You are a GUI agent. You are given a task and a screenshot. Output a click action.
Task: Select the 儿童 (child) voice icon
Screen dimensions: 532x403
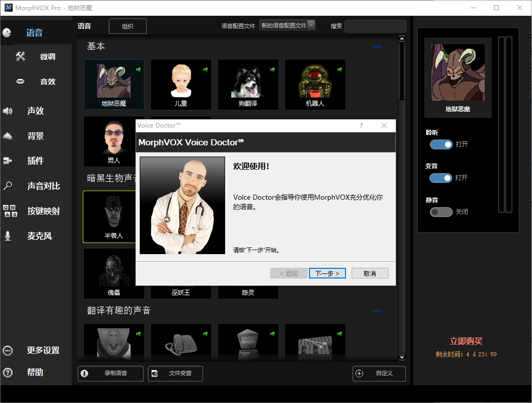(181, 81)
